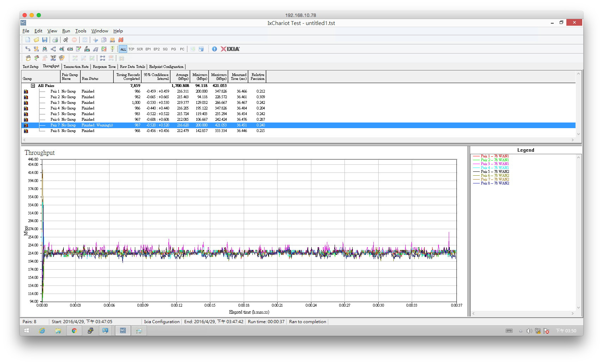Screen dimensions: 603x364
Task: Switch to the Test Setup tab
Action: 31,67
